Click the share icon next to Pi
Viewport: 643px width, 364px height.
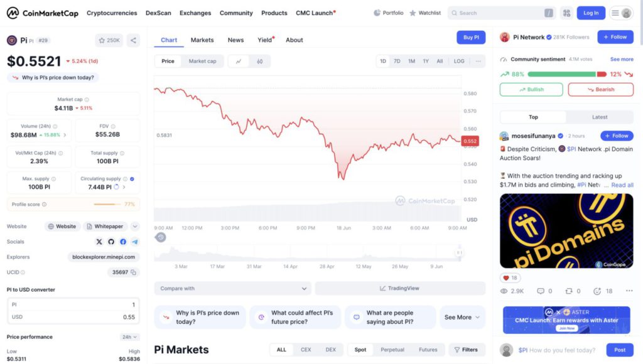click(x=133, y=40)
